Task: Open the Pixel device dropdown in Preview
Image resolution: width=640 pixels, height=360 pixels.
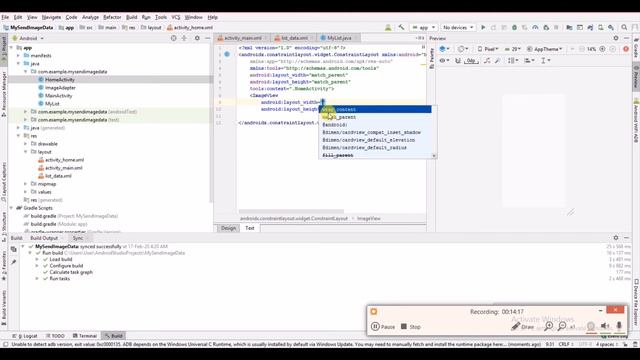Action: (488, 49)
